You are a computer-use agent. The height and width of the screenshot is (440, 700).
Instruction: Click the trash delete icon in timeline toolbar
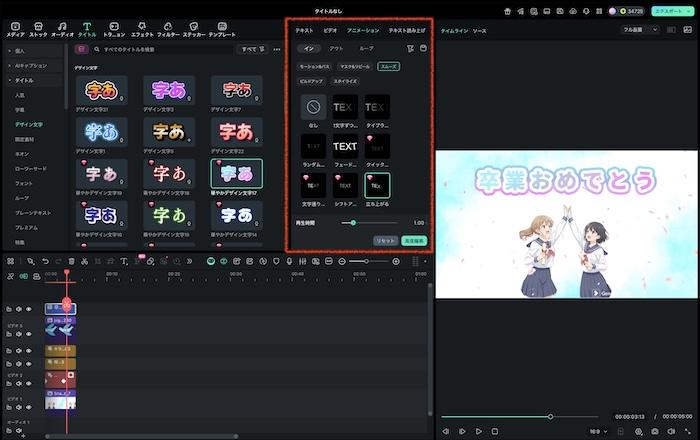tap(71, 262)
